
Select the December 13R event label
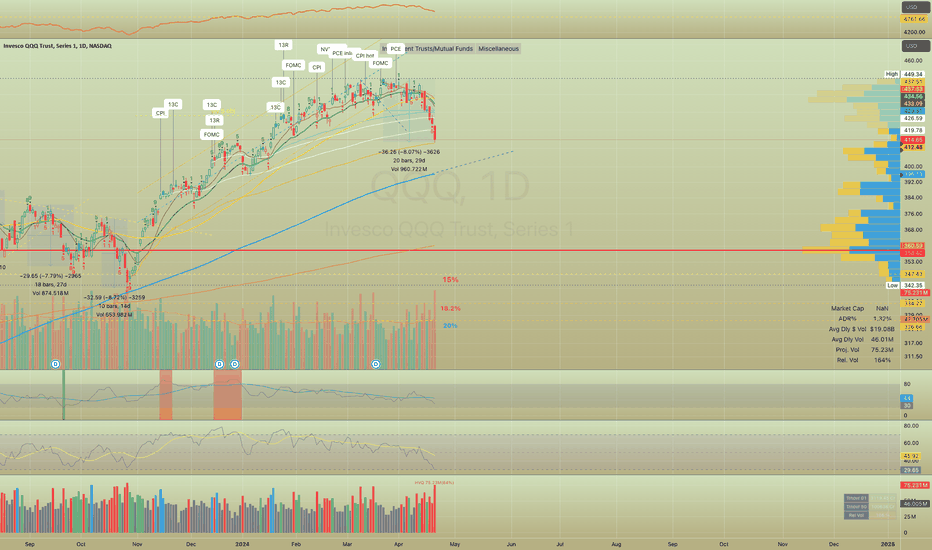(x=214, y=120)
